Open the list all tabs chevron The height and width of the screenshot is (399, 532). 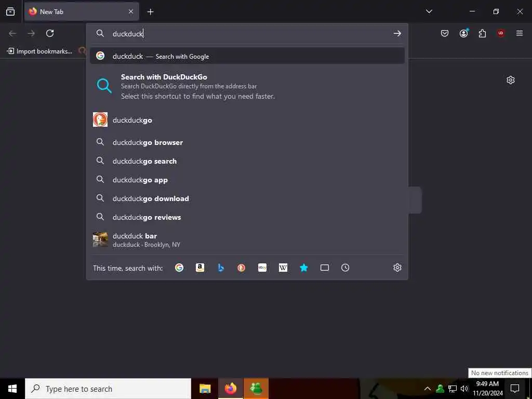pyautogui.click(x=429, y=11)
